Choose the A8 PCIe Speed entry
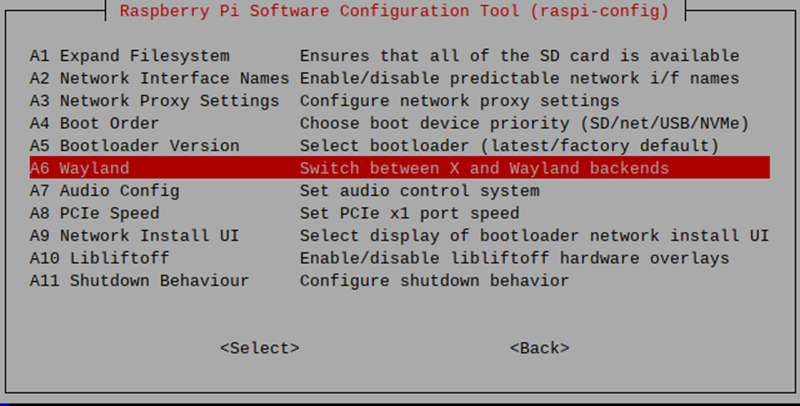800x406 pixels. [399, 213]
